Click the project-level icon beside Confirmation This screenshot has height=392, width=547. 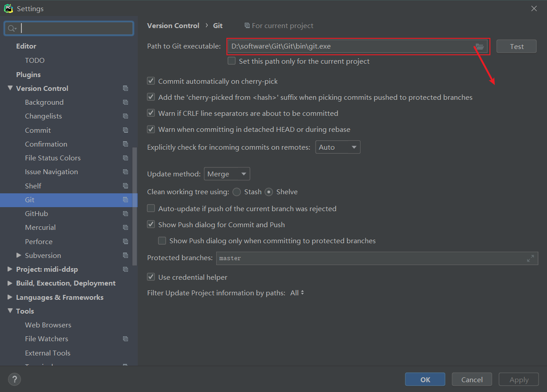[125, 144]
